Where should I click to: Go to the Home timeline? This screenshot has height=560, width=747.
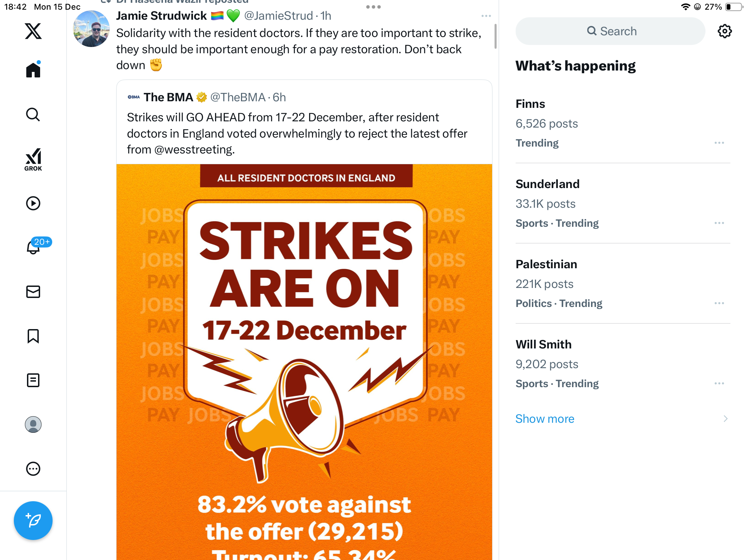click(x=33, y=70)
